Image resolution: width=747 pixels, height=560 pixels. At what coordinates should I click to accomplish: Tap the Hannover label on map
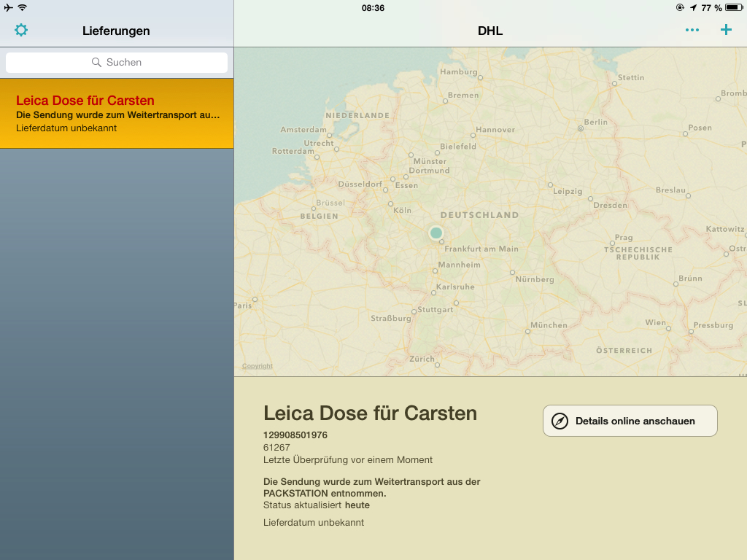[x=495, y=130]
